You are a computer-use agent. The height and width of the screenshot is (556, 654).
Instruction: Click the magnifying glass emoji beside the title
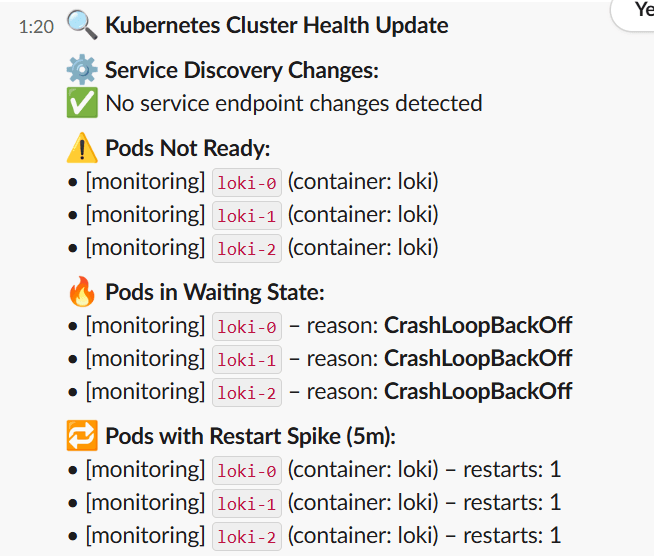(82, 25)
